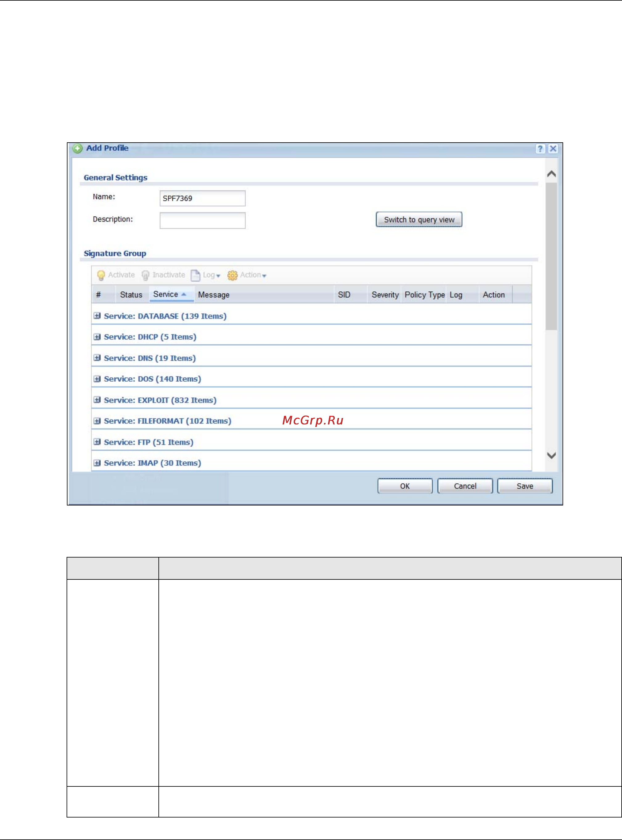This screenshot has width=622, height=840.
Task: Click the SID column header
Action: point(350,294)
